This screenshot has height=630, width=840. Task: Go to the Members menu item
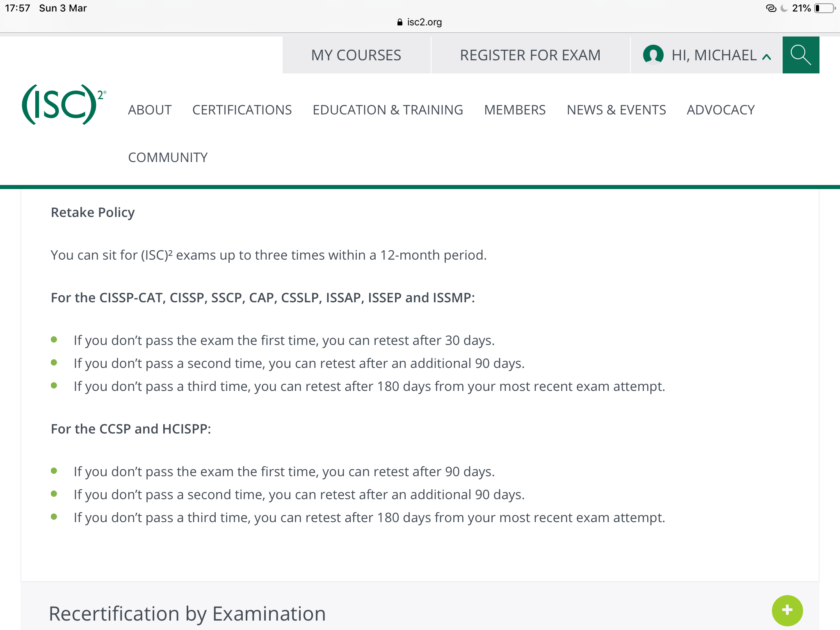coord(515,110)
